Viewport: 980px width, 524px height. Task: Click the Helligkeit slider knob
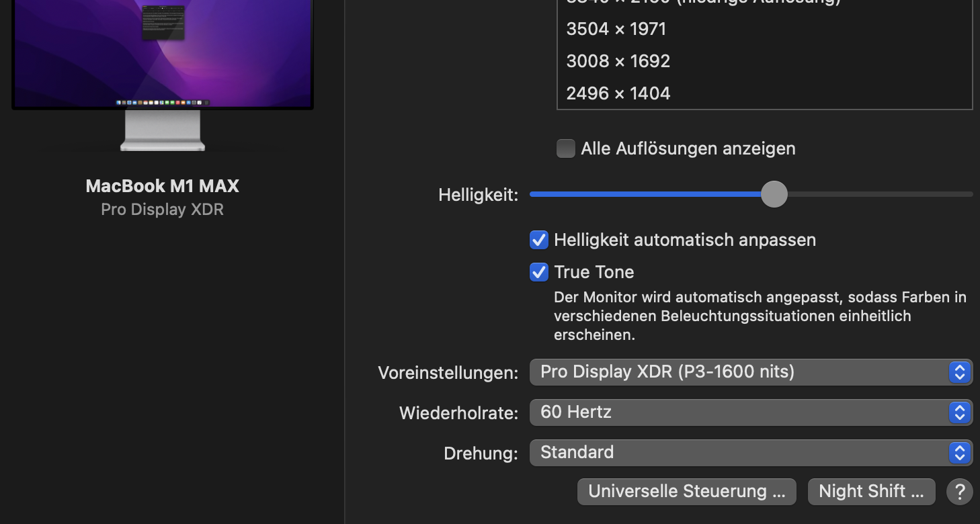pos(774,194)
